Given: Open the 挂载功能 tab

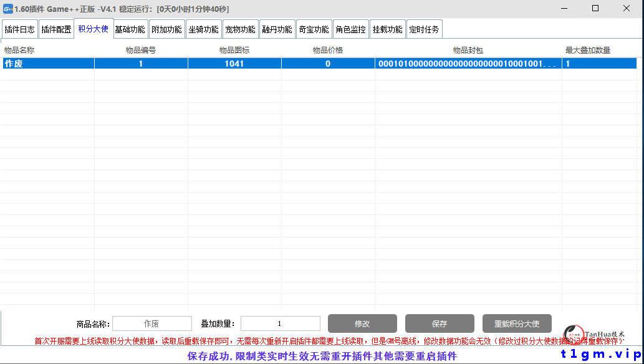Looking at the screenshot, I should point(387,29).
